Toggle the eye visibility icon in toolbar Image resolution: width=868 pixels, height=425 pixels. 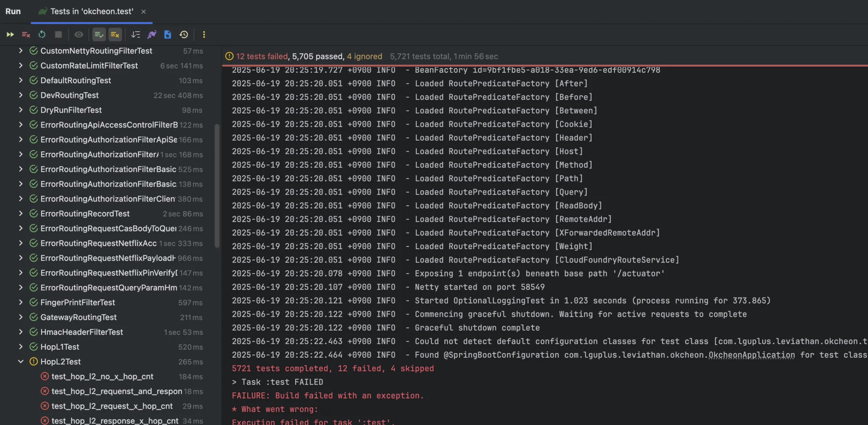[79, 35]
